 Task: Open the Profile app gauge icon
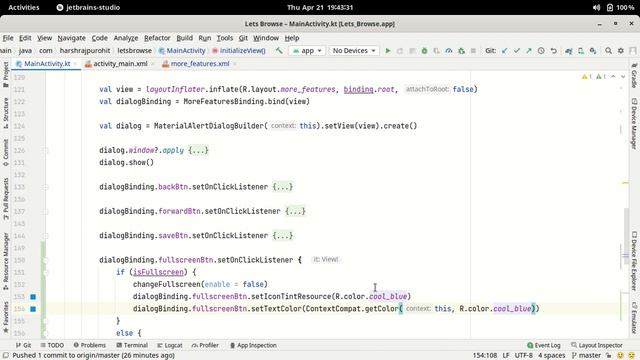pos(449,51)
